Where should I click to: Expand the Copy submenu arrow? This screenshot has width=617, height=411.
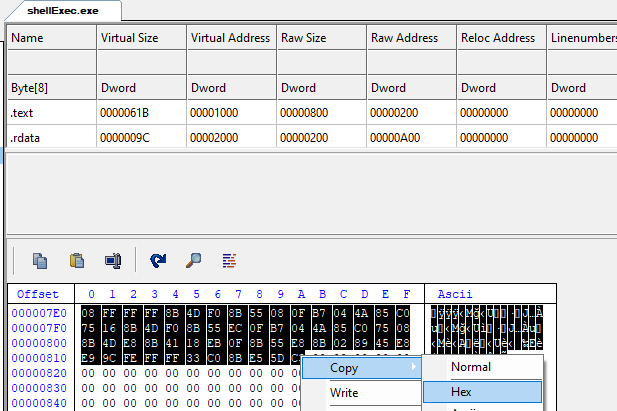point(414,367)
